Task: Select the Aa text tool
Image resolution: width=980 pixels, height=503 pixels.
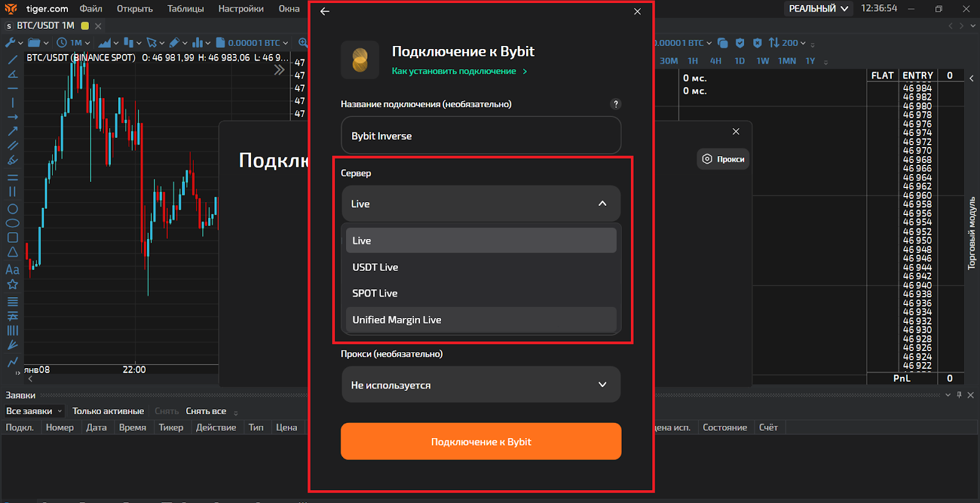Action: 12,270
